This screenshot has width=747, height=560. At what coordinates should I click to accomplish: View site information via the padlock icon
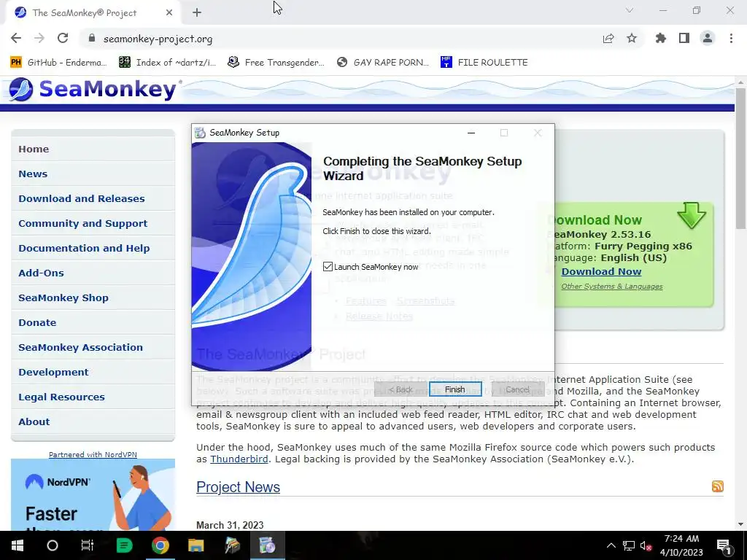pos(92,39)
